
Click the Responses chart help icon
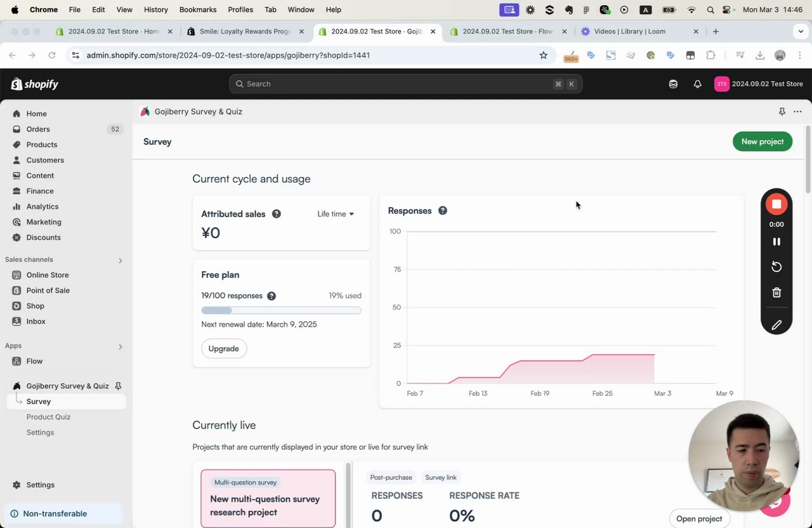443,211
